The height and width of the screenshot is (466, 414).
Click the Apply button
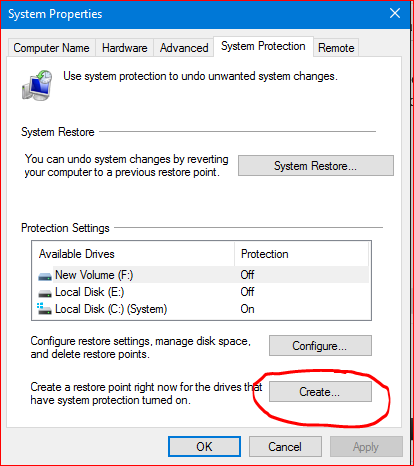coord(366,447)
